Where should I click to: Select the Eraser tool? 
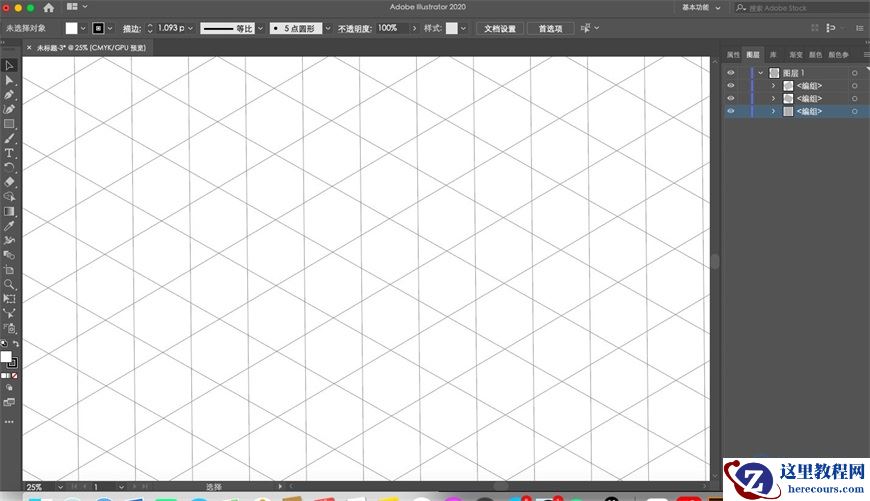(x=9, y=181)
